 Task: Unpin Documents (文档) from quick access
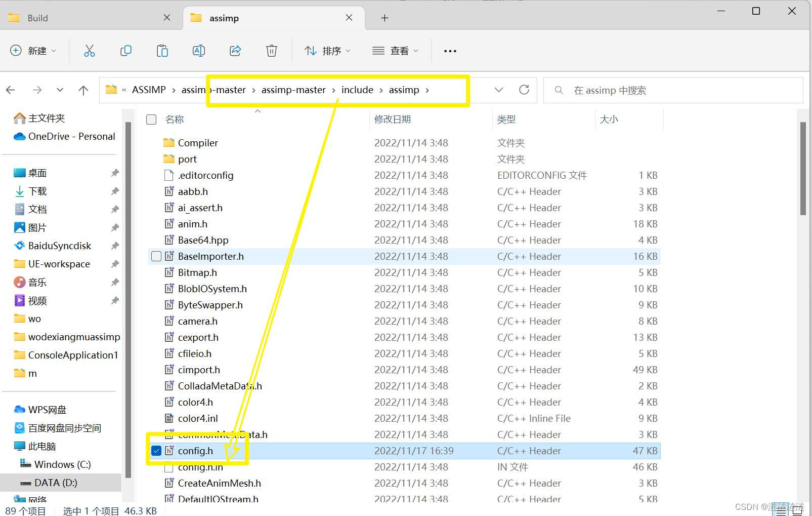tap(115, 209)
